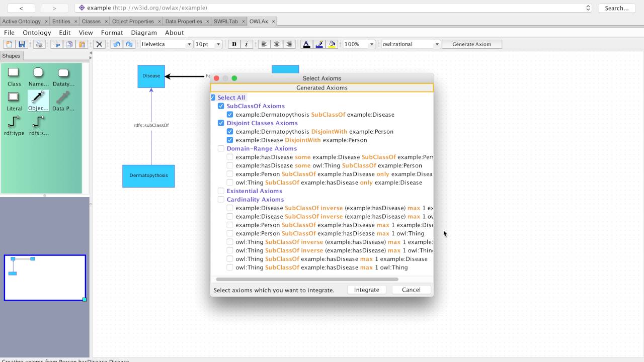
Task: Click the Copy toolbar icon
Action: click(x=69, y=44)
